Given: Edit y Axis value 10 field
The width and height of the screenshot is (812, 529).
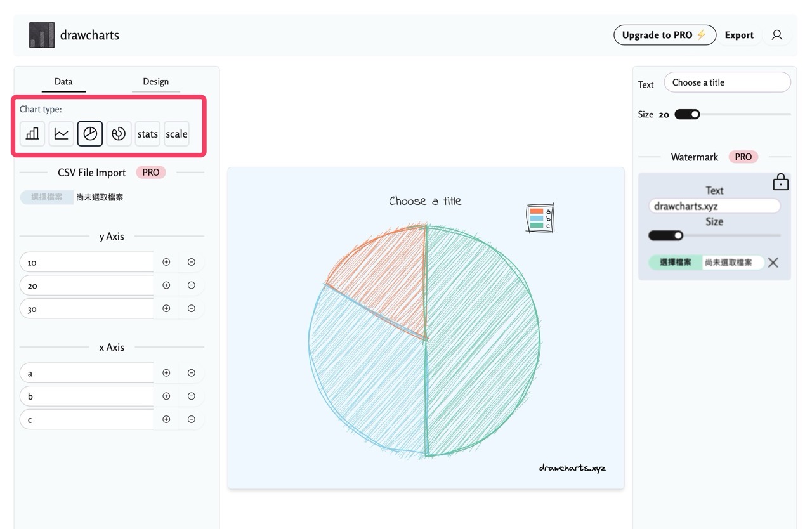Looking at the screenshot, I should click(87, 262).
